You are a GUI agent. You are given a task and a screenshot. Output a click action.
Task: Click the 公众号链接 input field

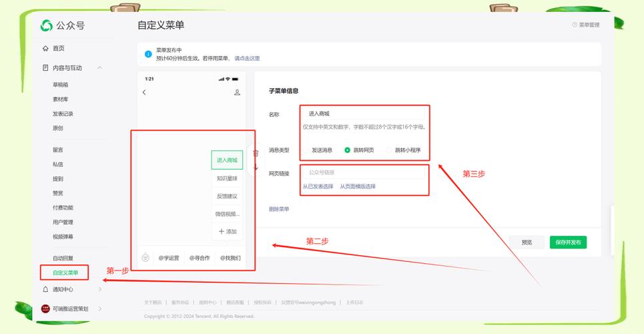coord(364,172)
